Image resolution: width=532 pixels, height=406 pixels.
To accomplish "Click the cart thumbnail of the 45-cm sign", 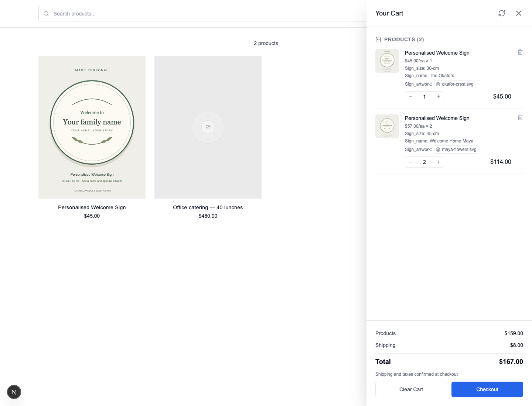I will (387, 126).
